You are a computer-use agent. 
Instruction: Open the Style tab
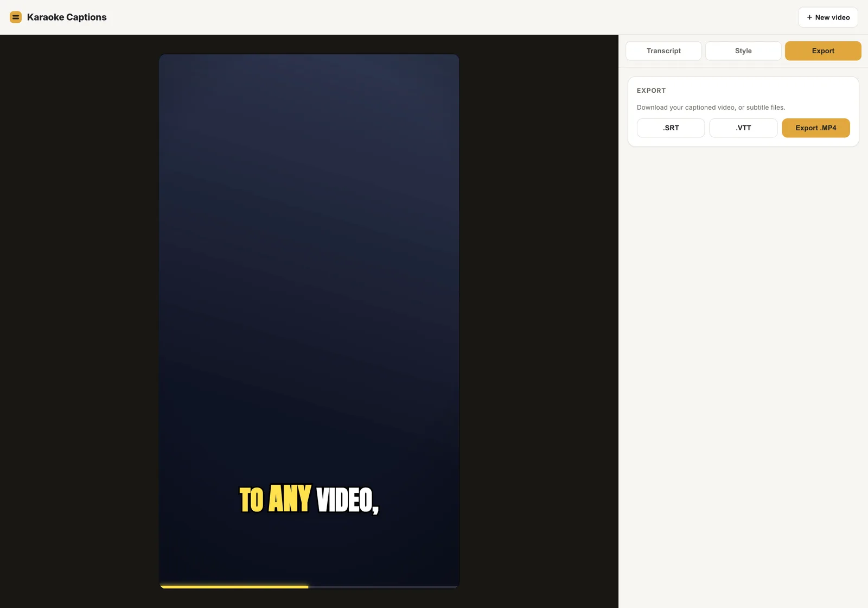(743, 51)
